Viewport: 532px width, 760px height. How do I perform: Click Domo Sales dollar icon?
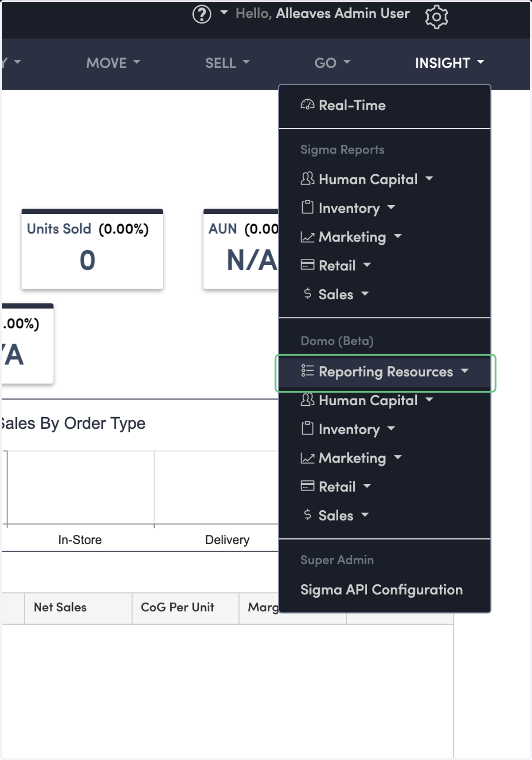coord(307,514)
